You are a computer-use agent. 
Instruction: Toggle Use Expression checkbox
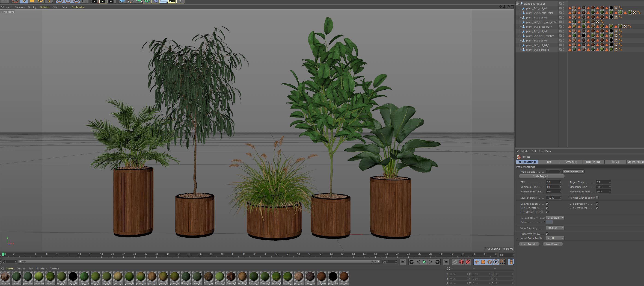click(x=597, y=203)
